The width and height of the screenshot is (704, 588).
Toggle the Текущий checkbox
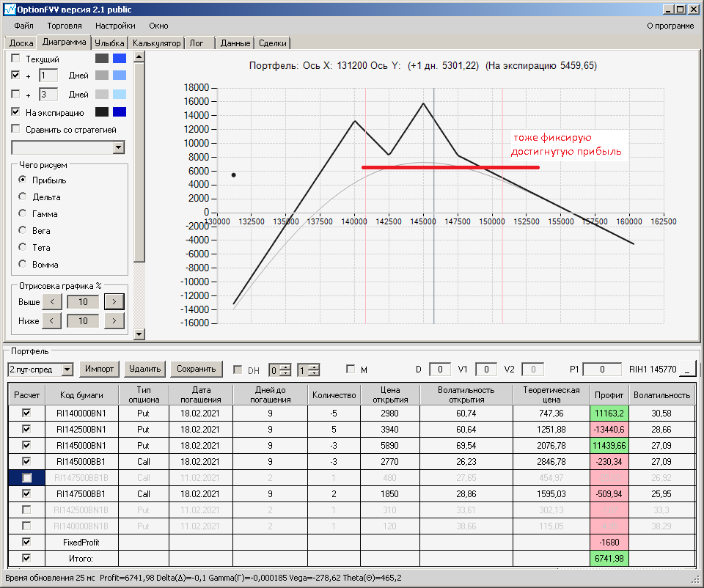[x=15, y=59]
